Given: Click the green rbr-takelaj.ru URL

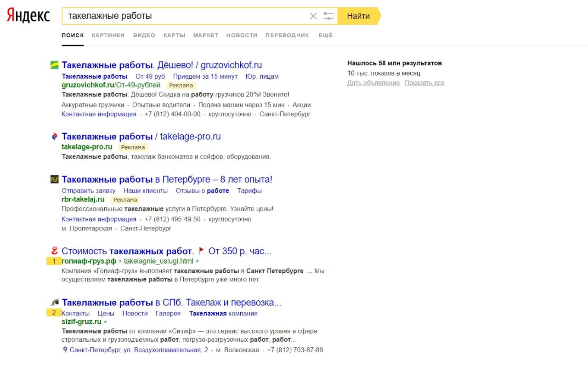Looking at the screenshot, I should pyautogui.click(x=83, y=200).
